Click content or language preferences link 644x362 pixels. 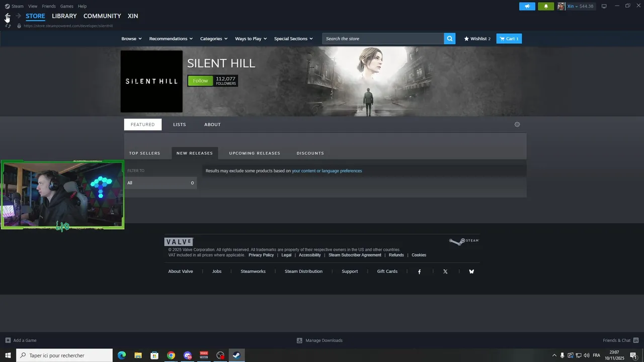(x=327, y=171)
